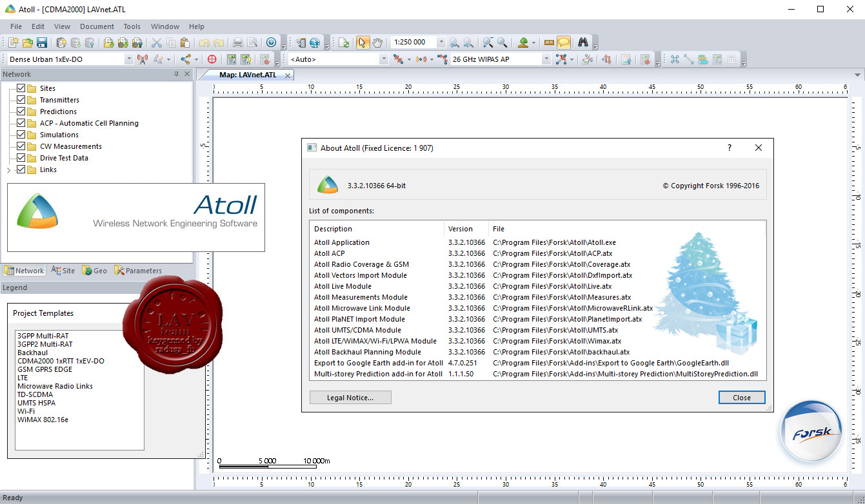Toggle the Links folder checkbox
The height and width of the screenshot is (504, 865).
click(21, 169)
